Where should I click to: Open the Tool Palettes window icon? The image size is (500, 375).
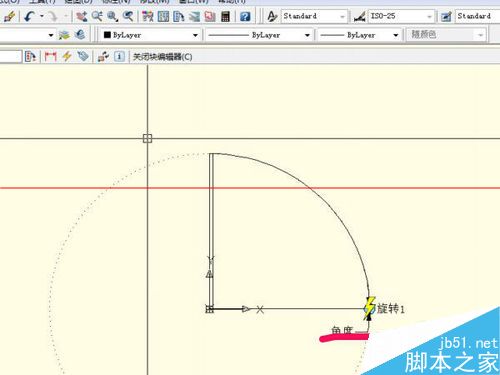179,16
